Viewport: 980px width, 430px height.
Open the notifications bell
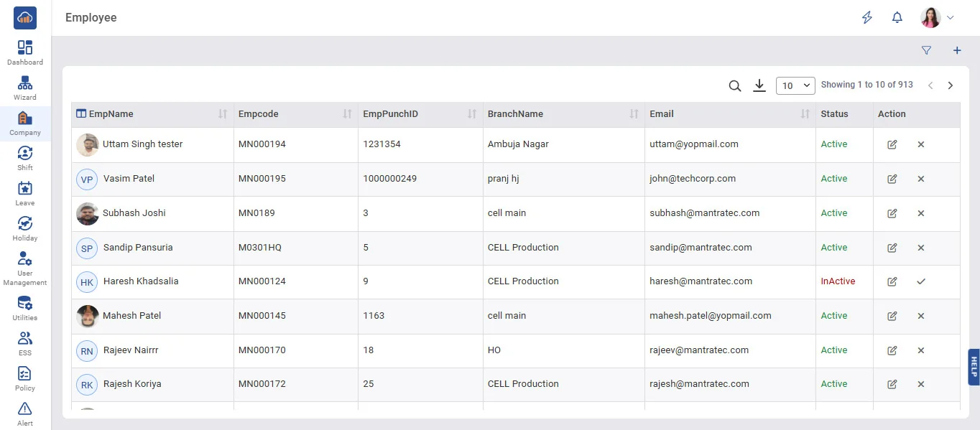pos(897,18)
